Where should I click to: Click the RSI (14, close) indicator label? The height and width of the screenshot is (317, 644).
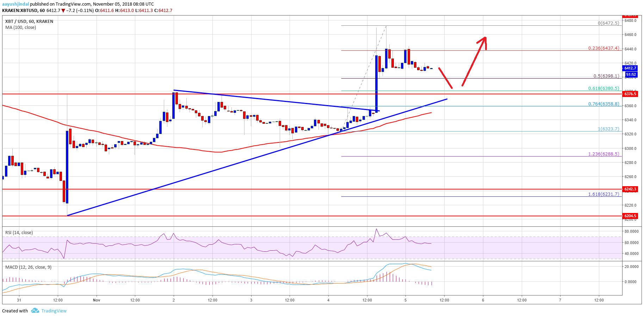19,233
